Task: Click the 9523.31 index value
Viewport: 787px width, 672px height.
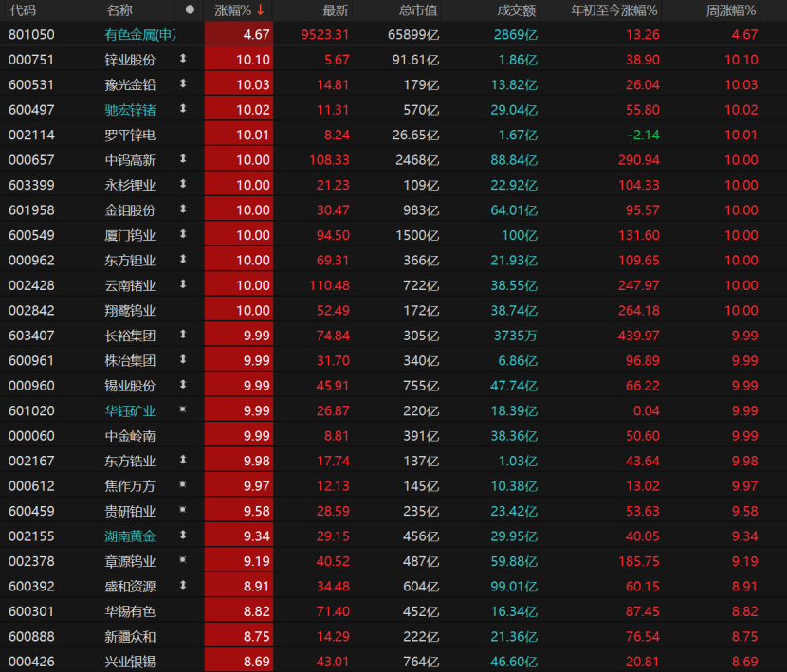Action: [x=324, y=35]
